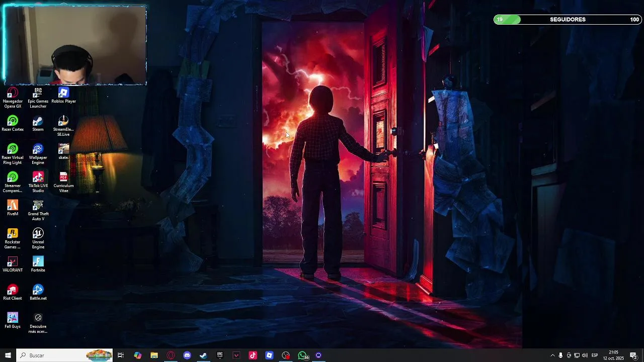
Task: Select the StreamElements SE.Live desktop icon
Action: (x=63, y=126)
